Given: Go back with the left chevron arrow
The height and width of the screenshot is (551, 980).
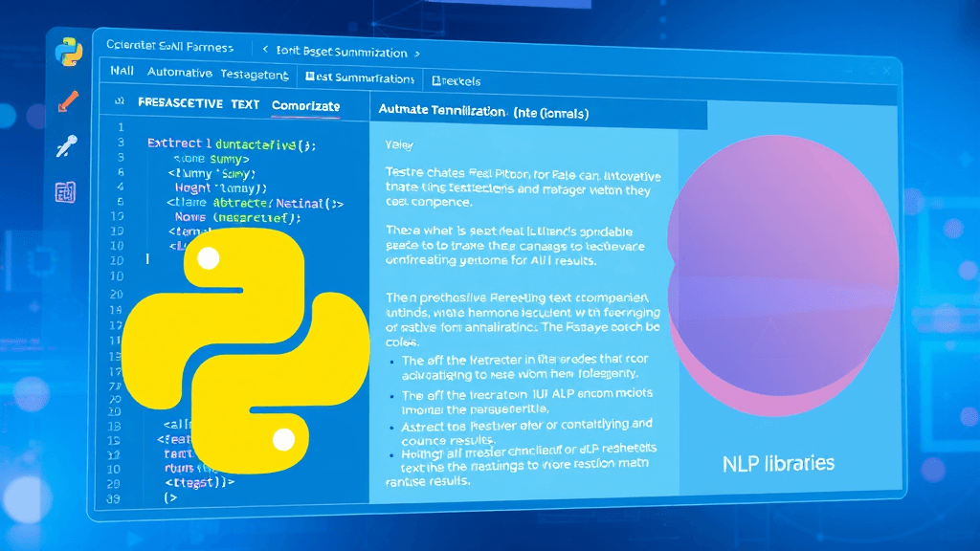Looking at the screenshot, I should click(265, 49).
